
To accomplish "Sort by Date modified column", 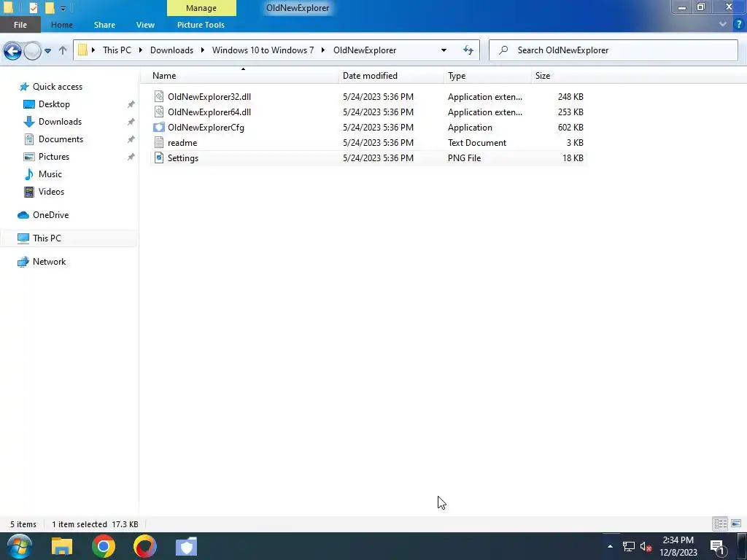I will [370, 76].
